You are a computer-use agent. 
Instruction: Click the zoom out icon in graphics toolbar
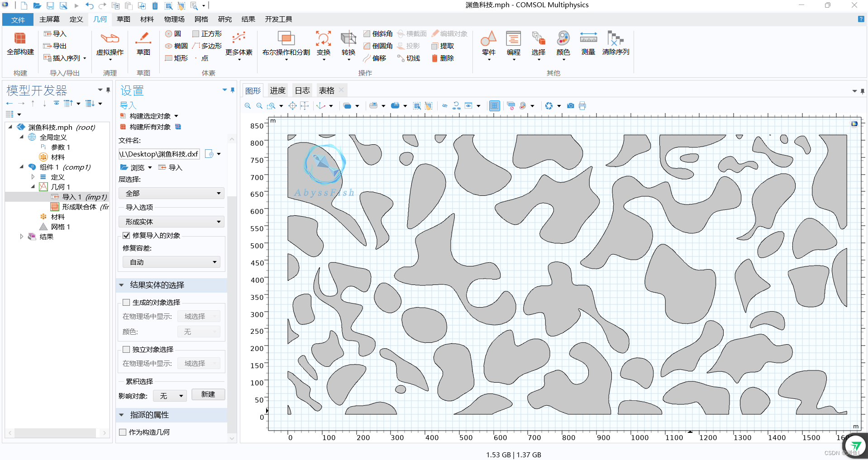point(259,106)
